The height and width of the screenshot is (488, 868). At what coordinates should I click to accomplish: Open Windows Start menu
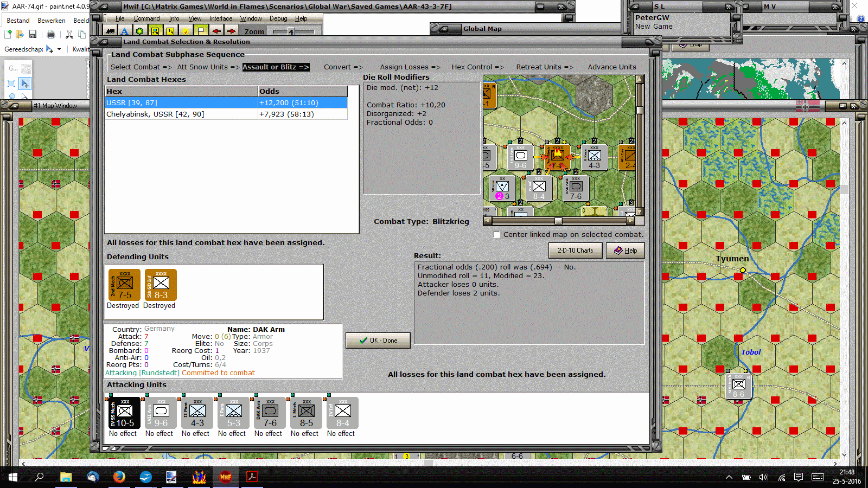[13, 477]
